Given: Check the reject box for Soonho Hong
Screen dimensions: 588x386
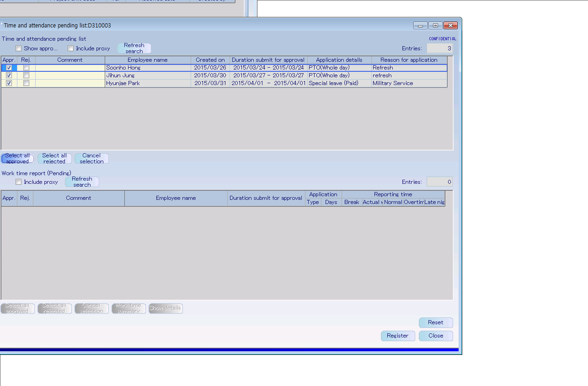Looking at the screenshot, I should pos(27,68).
